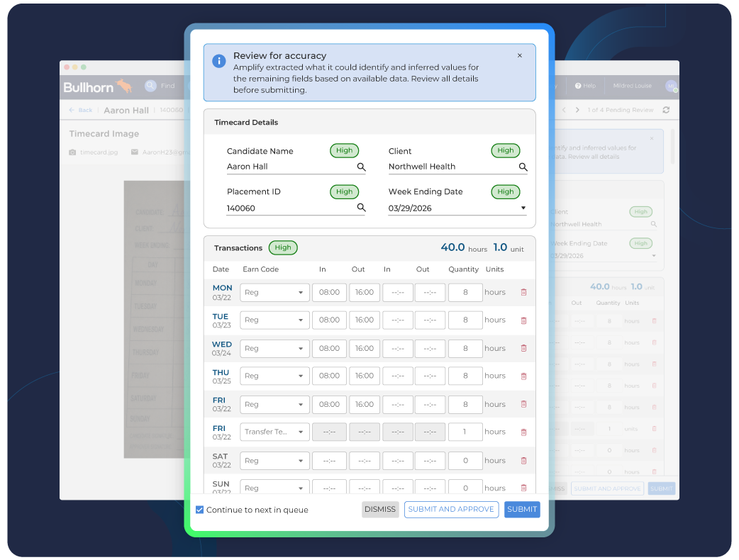Click the Placement ID High badge
The image size is (739, 560).
[344, 191]
